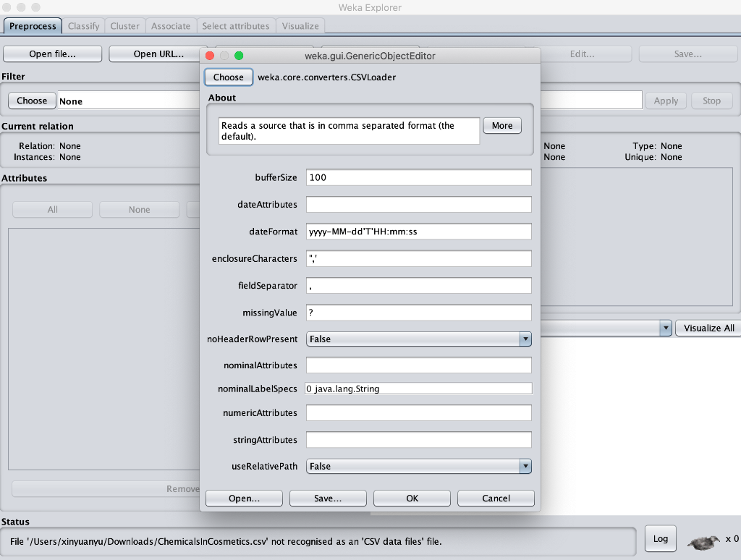Focus the missingValue input field

pos(419,313)
